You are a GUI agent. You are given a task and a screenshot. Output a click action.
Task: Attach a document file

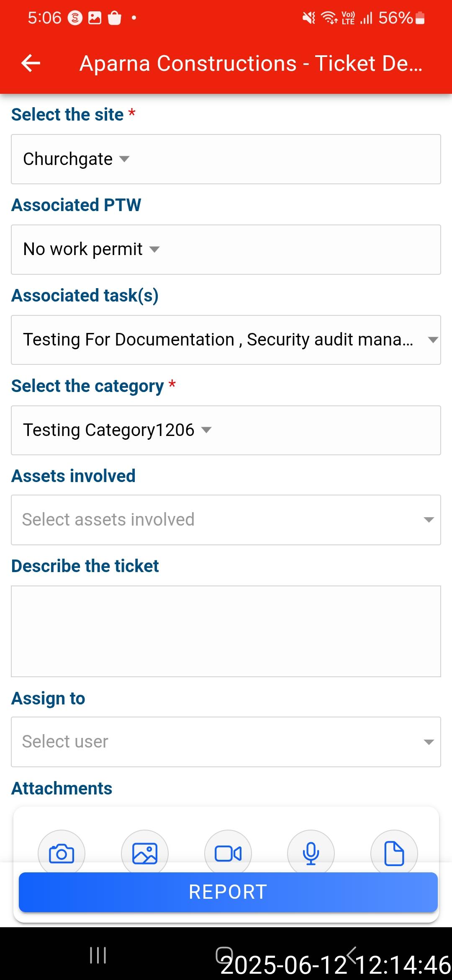[394, 853]
